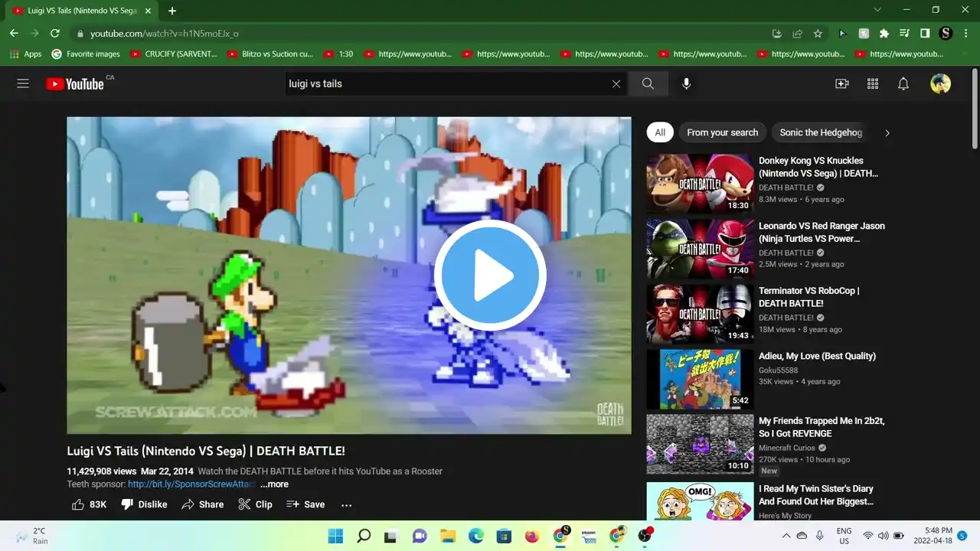Open My Friends Trapped Me In 2b2t title
The height and width of the screenshot is (551, 980).
tap(822, 427)
